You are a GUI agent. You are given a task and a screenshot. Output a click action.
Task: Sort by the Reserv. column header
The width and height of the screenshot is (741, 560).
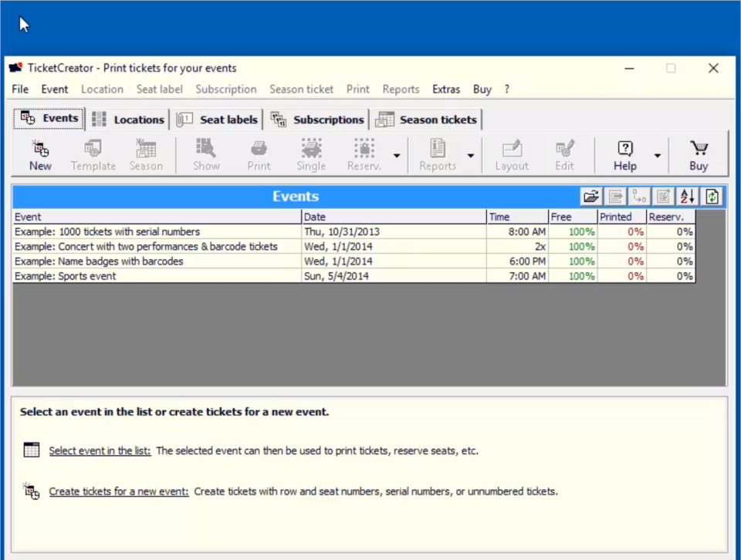pyautogui.click(x=671, y=217)
